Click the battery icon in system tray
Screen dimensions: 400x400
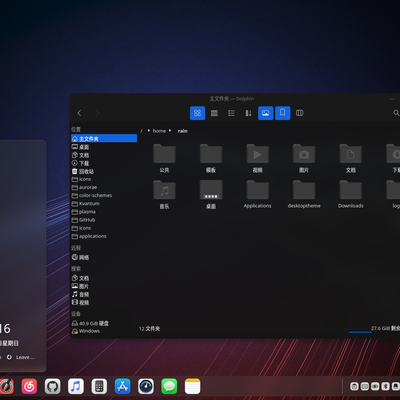tap(375, 386)
